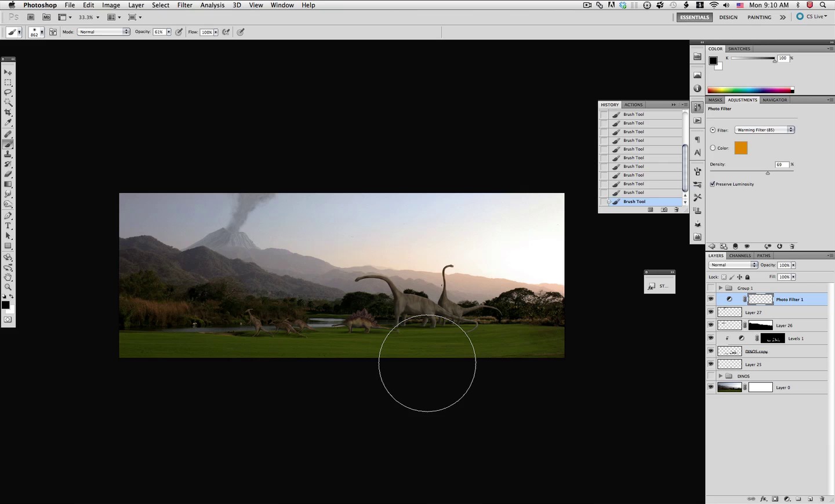Open Warming Filter (85) dropdown
The image size is (835, 504).
pos(764,130)
